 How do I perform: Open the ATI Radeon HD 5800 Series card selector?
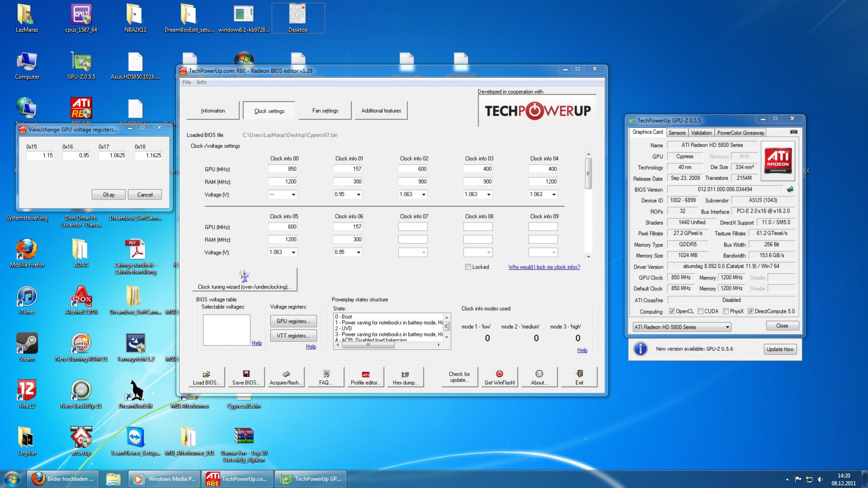point(682,327)
